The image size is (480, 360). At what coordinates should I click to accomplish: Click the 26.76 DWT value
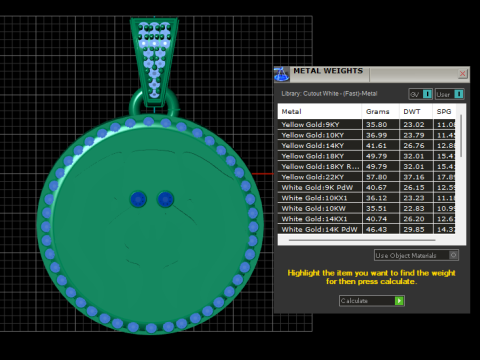414,146
